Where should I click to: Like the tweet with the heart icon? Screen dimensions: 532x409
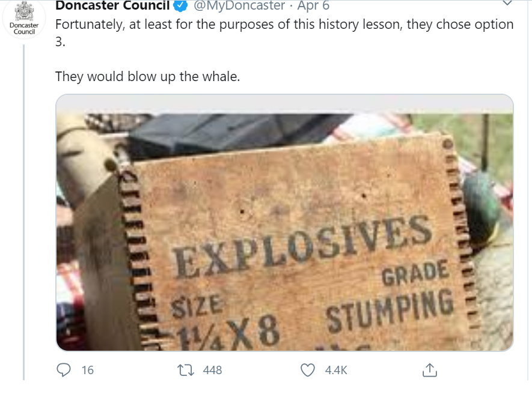tap(308, 370)
